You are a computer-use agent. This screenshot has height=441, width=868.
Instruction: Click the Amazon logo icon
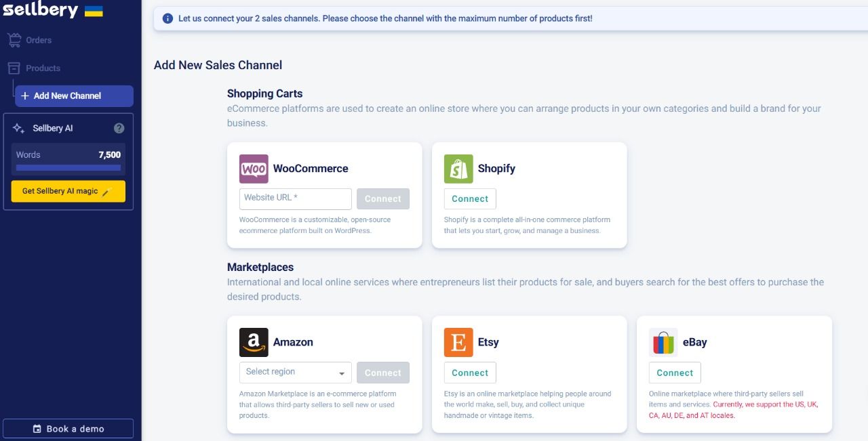click(254, 342)
